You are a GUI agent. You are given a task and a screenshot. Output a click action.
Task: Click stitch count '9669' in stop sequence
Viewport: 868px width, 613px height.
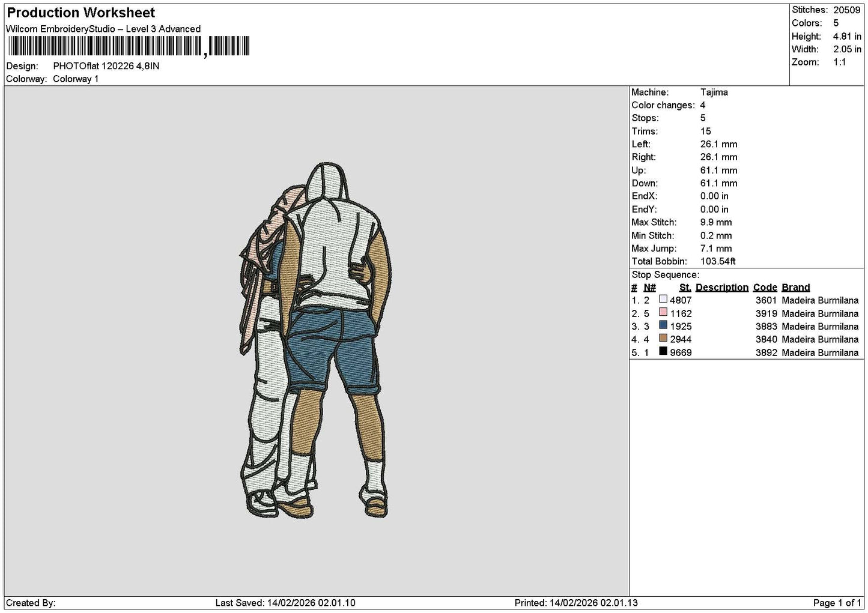click(x=681, y=352)
